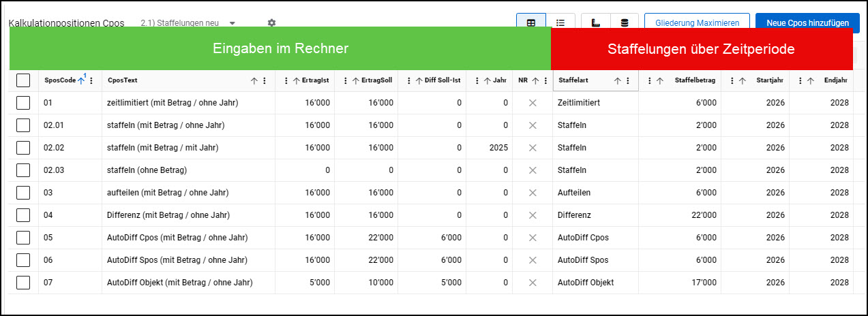Image resolution: width=868 pixels, height=316 pixels.
Task: Sort the Diff Soll-Ist column
Action: click(419, 80)
